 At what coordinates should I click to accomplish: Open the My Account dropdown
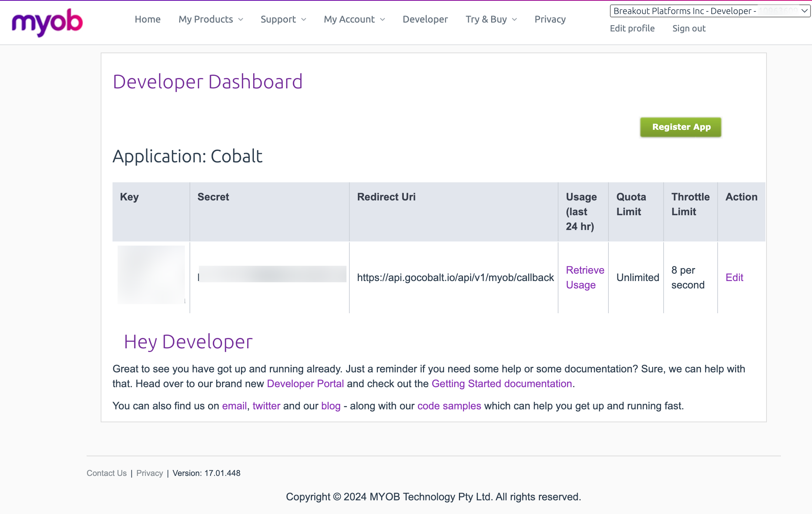pos(354,20)
